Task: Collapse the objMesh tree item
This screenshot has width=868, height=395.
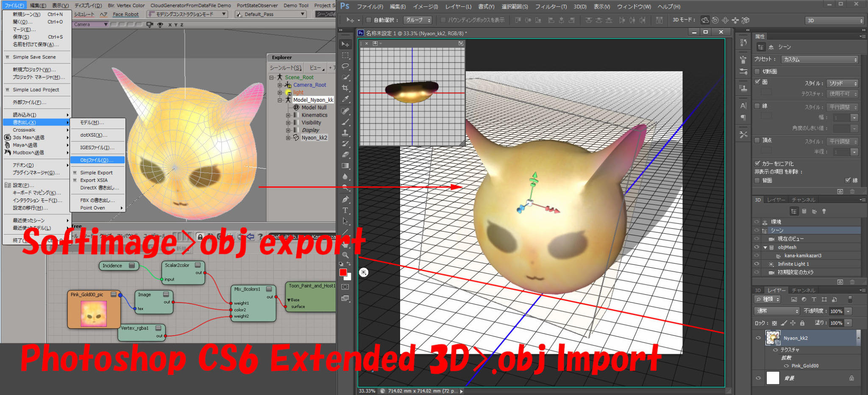Action: pyautogui.click(x=765, y=247)
